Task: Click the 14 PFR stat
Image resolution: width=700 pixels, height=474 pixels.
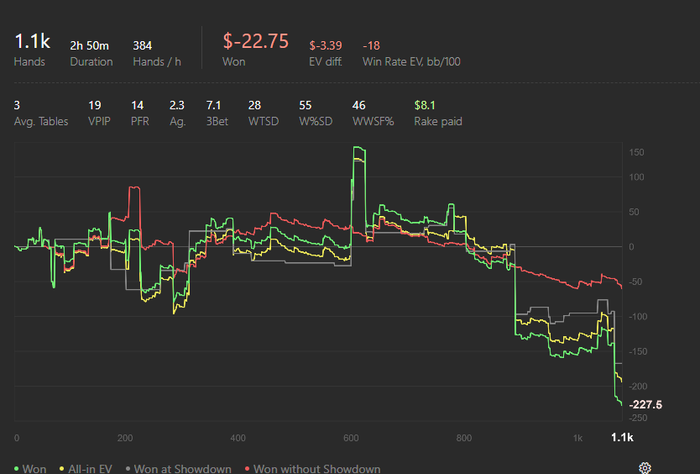Action: (x=137, y=105)
